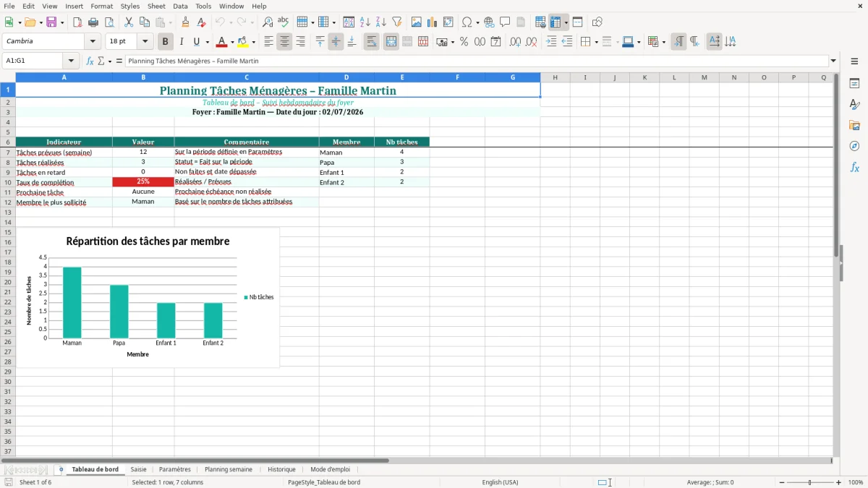The height and width of the screenshot is (488, 868).
Task: Switch to the Saisie sheet tab
Action: [138, 469]
